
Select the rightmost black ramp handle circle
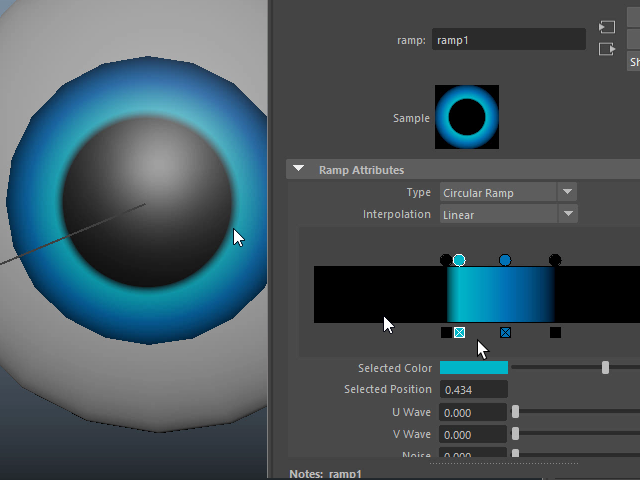(x=555, y=260)
